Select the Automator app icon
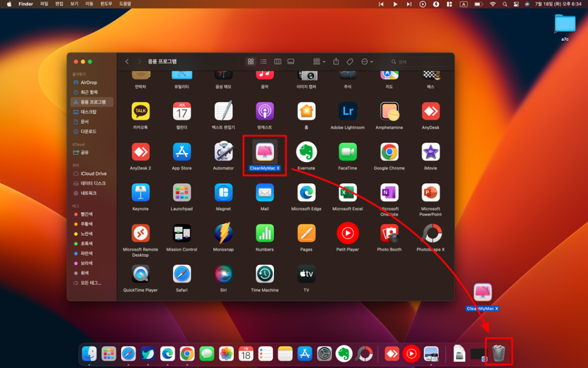 223,151
